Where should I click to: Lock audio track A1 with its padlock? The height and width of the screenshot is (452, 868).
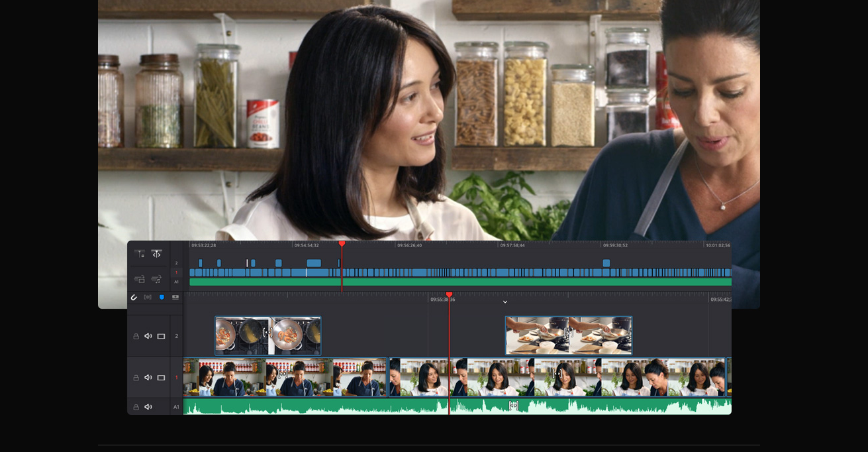136,406
